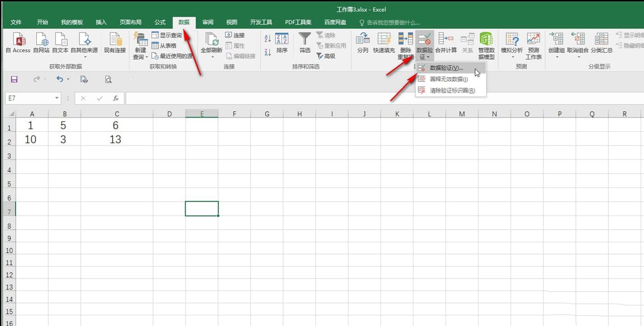Click 删除重复项 remove duplicates
This screenshot has height=326, width=644.
[x=406, y=46]
